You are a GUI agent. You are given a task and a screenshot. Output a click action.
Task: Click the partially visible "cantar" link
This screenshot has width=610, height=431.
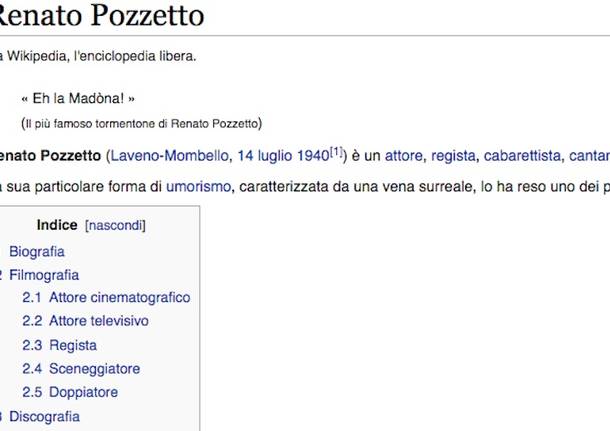tap(589, 155)
